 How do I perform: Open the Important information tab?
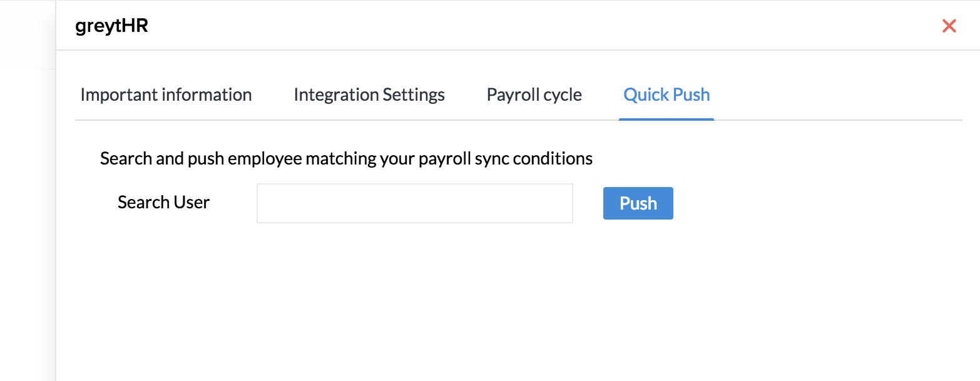pyautogui.click(x=166, y=95)
